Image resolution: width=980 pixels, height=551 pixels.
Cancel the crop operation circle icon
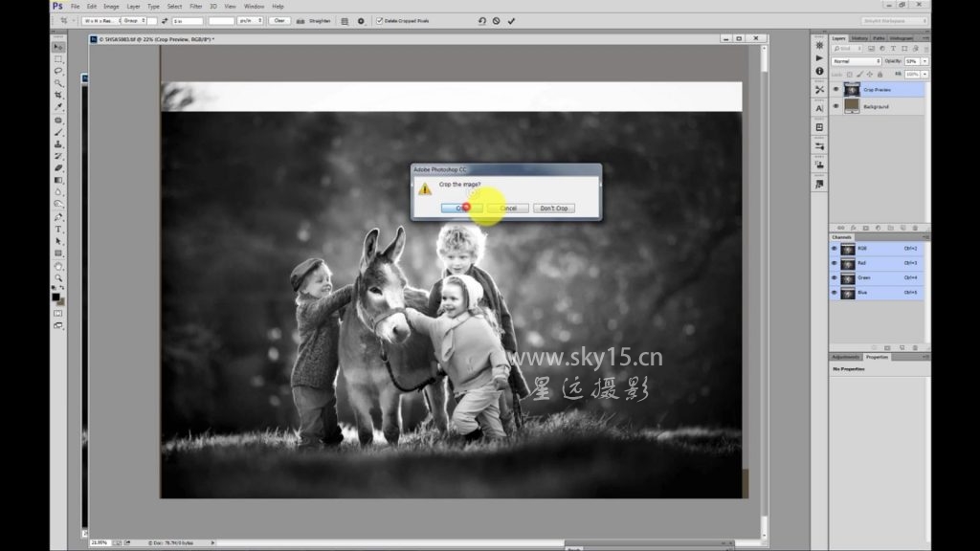[497, 21]
